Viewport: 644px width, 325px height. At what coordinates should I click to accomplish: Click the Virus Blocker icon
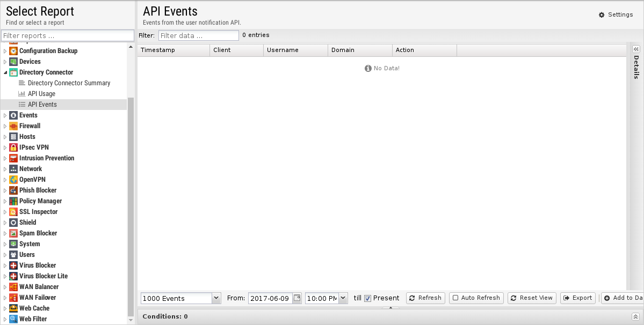pos(13,265)
